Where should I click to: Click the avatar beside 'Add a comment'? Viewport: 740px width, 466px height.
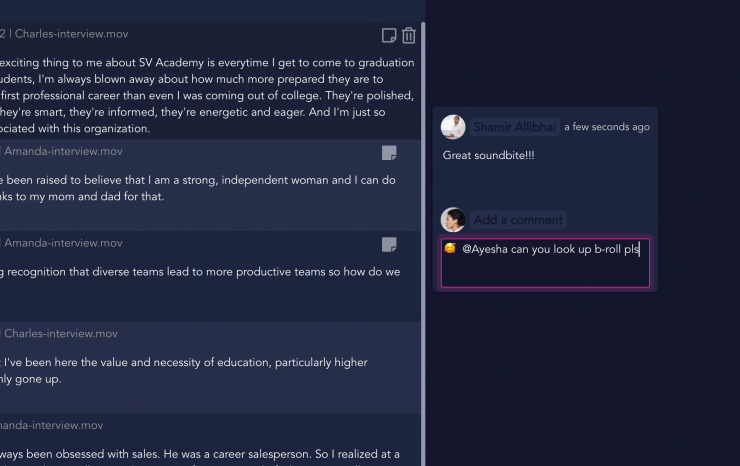tap(453, 220)
